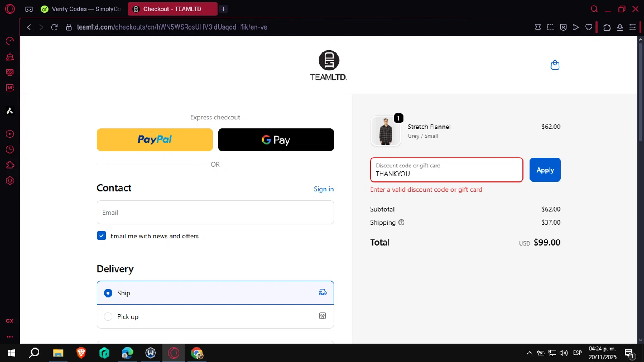Open the Opera menu logo
This screenshot has width=644, height=362.
(10, 9)
